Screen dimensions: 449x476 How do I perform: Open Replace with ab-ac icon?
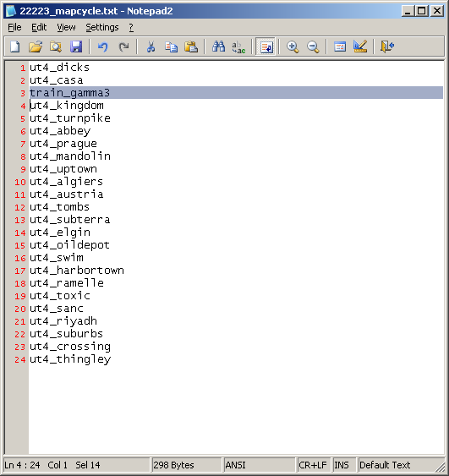click(x=238, y=47)
